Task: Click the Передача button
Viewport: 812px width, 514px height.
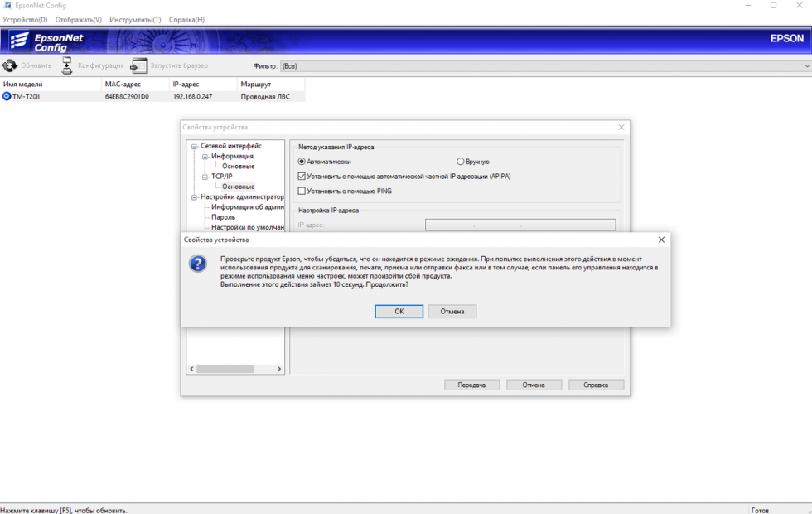Action: [471, 385]
